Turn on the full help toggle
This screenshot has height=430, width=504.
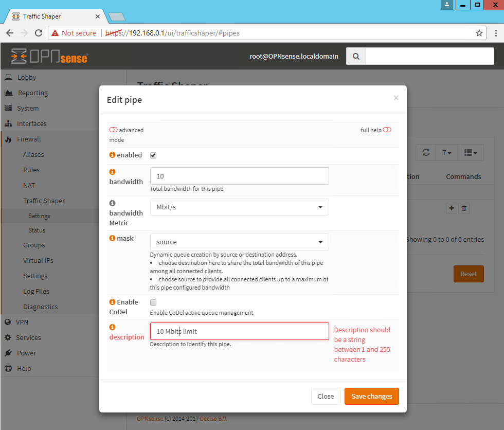[x=387, y=130]
